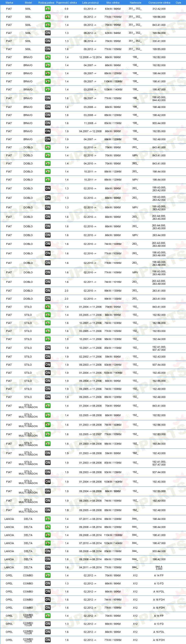Click the petrol icon in Delta 198 A7.000 row
This screenshot has height=644, width=186.
48,543
